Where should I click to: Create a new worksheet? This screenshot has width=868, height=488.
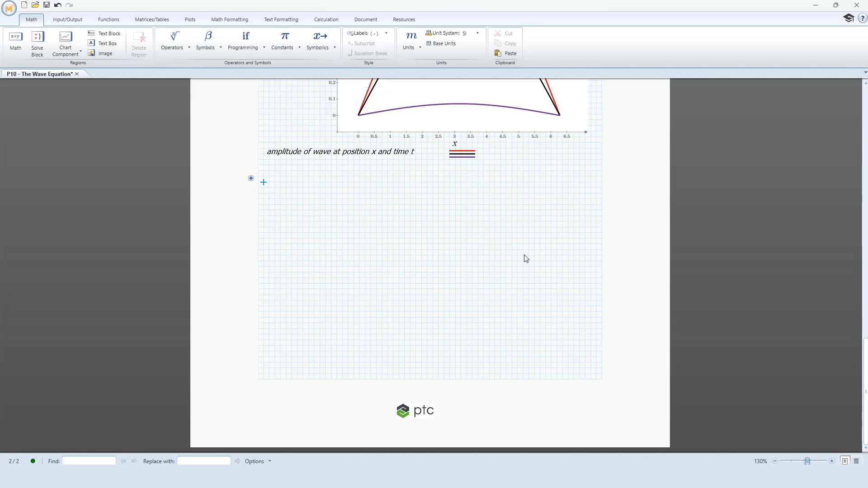coord(24,5)
